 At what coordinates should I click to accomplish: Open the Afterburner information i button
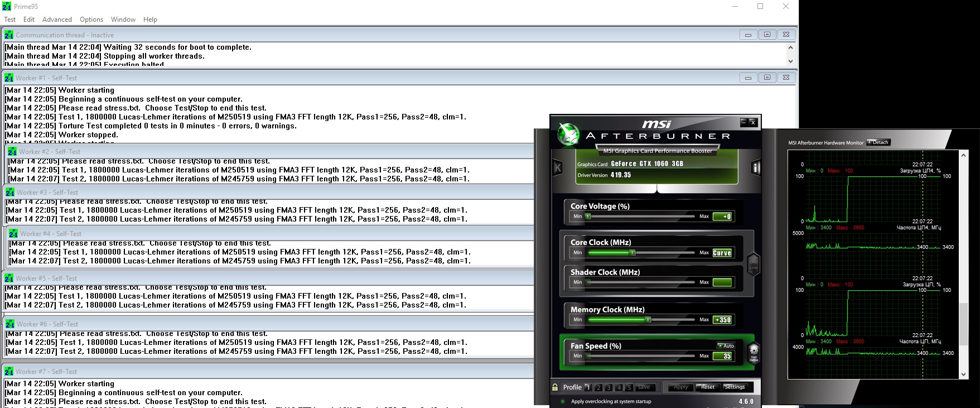point(756,167)
